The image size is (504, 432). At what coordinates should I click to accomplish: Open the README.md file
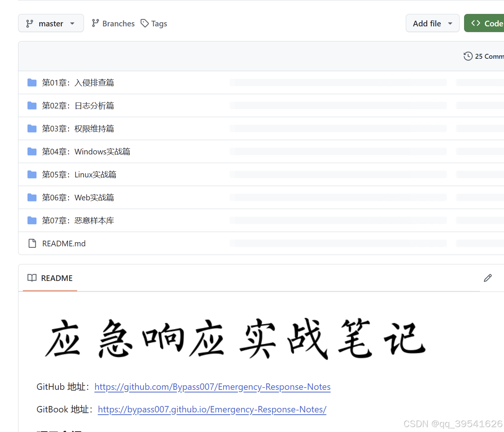coord(64,244)
